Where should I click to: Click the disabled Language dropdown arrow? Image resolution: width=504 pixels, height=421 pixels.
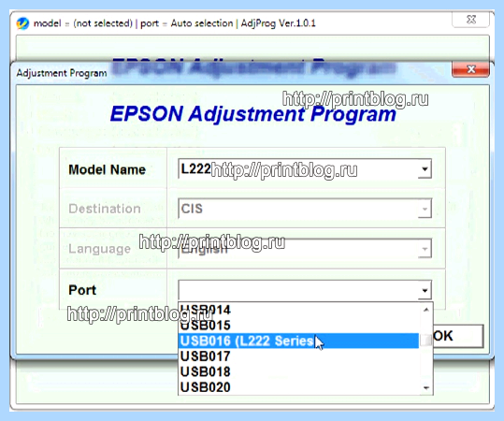coord(425,249)
